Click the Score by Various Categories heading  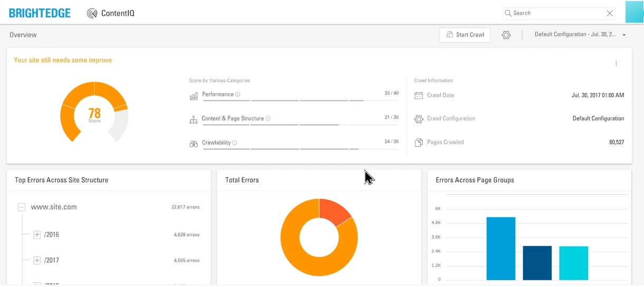(x=219, y=81)
